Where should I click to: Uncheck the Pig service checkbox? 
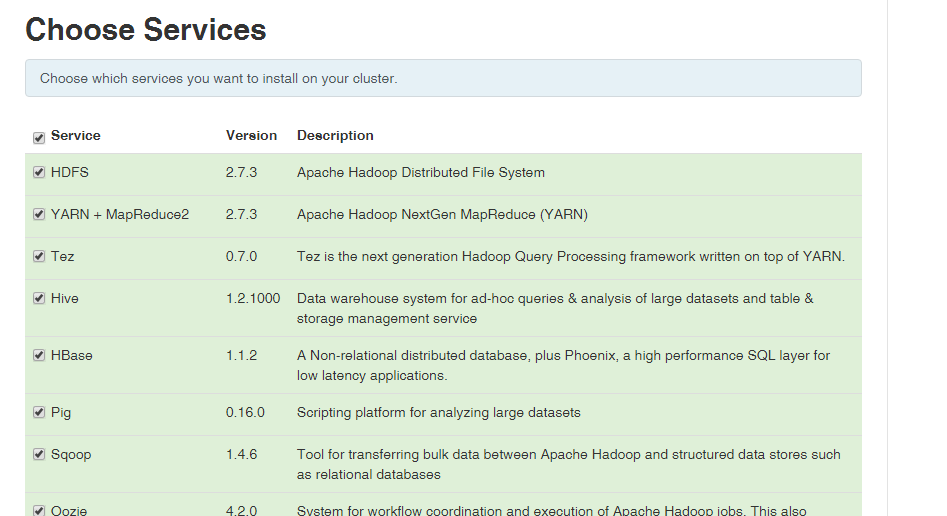[x=39, y=412]
